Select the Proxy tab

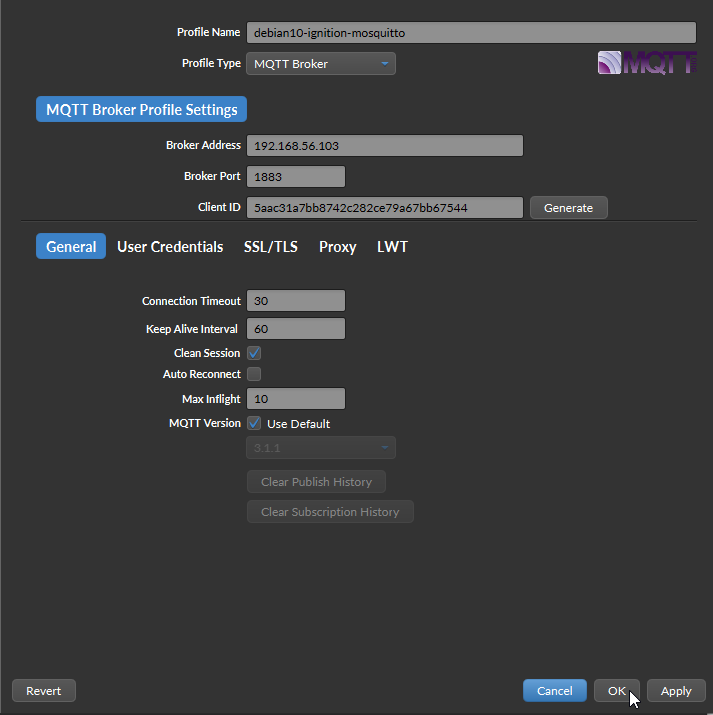(x=337, y=246)
